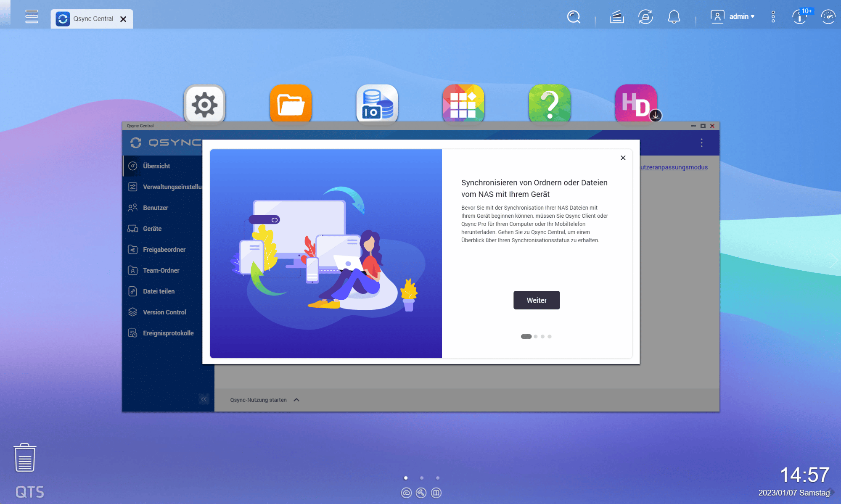Open the dashboard gauge icon

(828, 17)
